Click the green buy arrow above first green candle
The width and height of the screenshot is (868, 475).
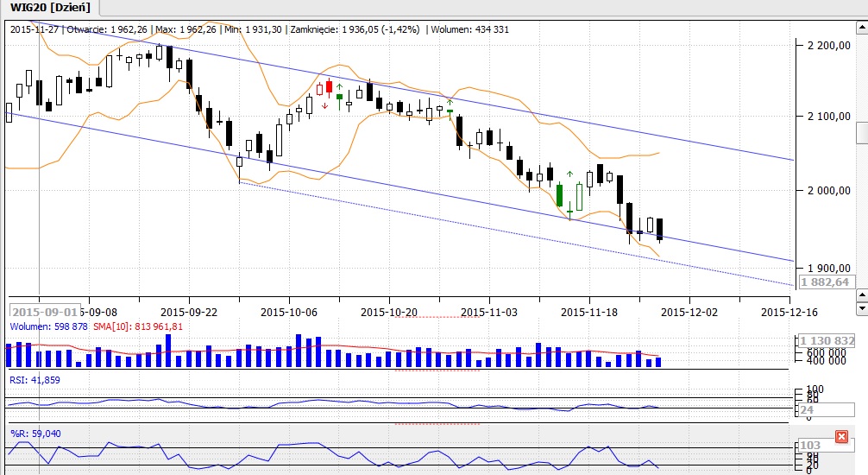point(339,86)
